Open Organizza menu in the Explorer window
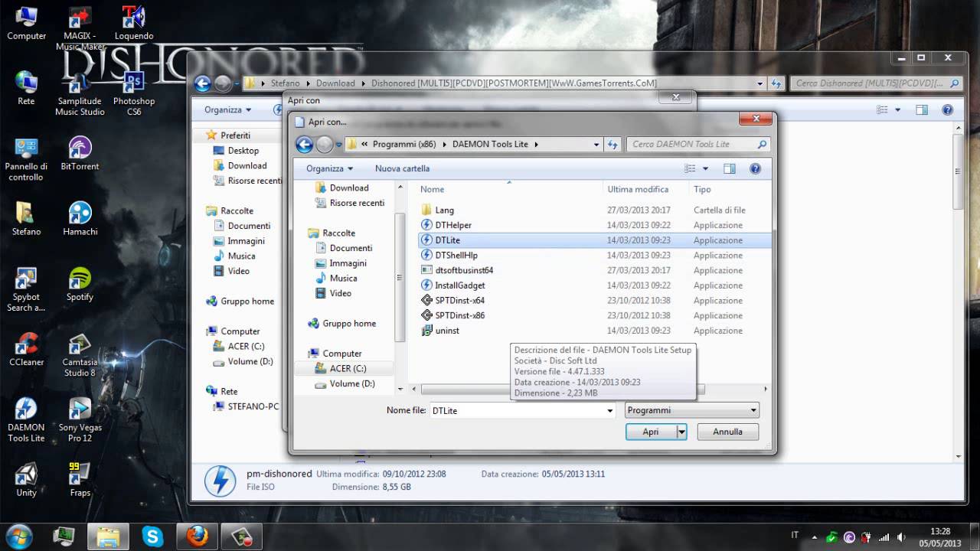Image resolution: width=980 pixels, height=551 pixels. 227,110
